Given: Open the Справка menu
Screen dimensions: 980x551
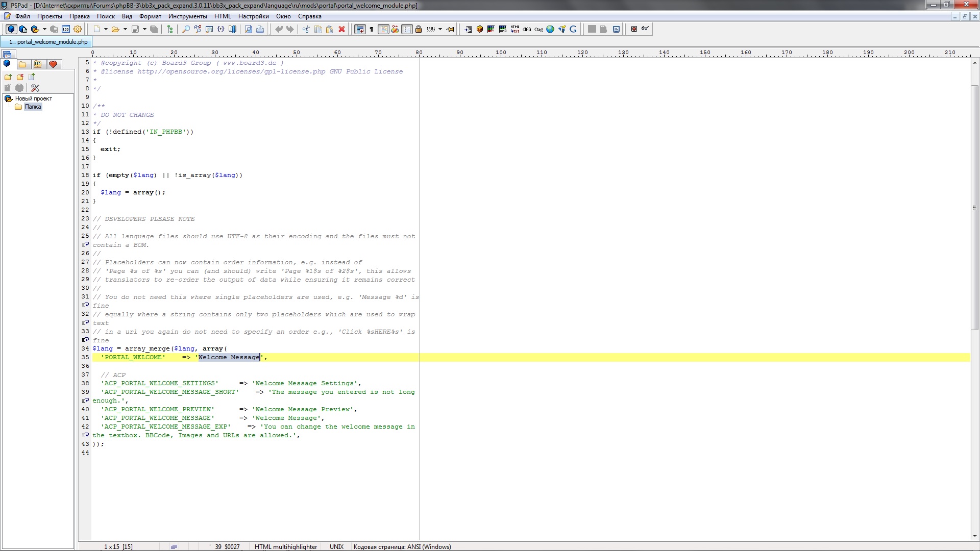Looking at the screenshot, I should 309,16.
